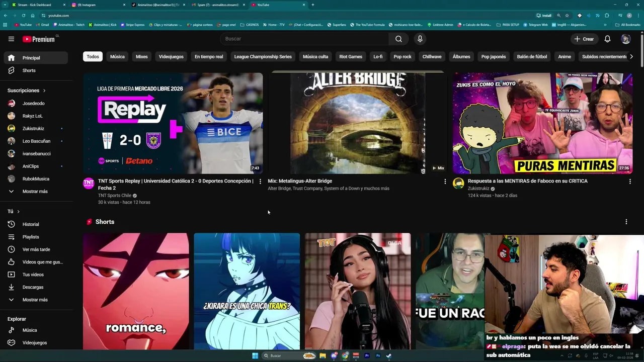644x362 pixels.
Task: Open the Alter Bridge Metalingus mix thumbnail
Action: point(358,123)
